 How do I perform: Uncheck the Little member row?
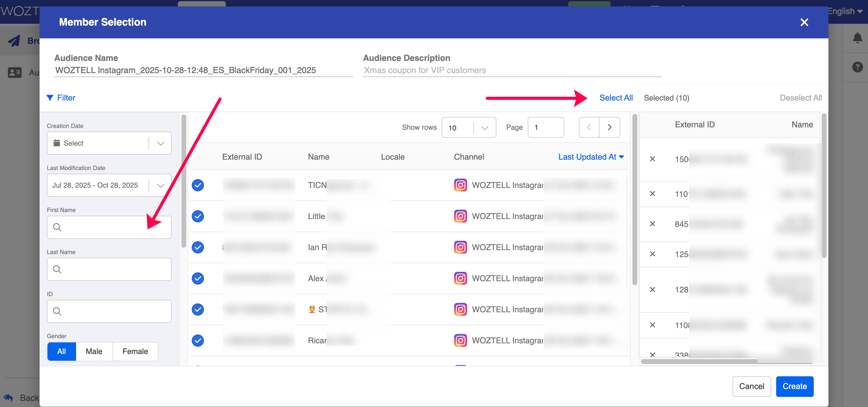coord(198,216)
